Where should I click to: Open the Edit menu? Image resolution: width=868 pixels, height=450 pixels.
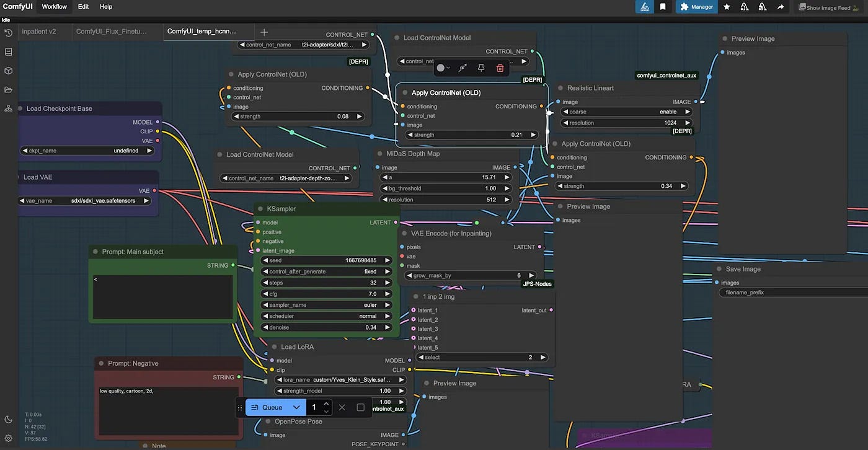click(83, 7)
